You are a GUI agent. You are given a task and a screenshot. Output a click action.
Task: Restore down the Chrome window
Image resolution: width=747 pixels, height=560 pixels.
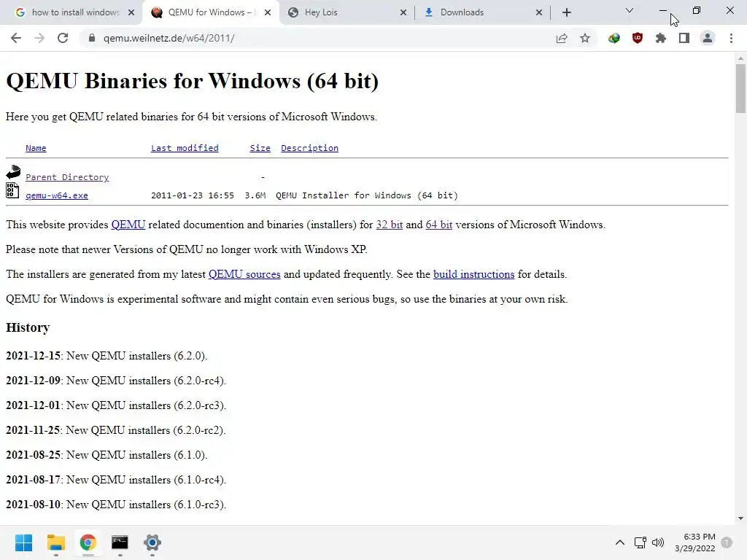pyautogui.click(x=697, y=10)
